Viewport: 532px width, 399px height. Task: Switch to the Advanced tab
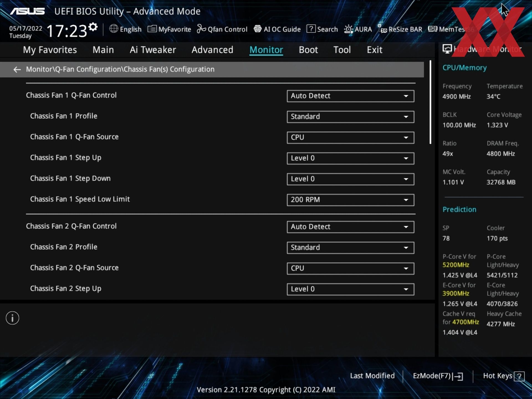coord(212,50)
